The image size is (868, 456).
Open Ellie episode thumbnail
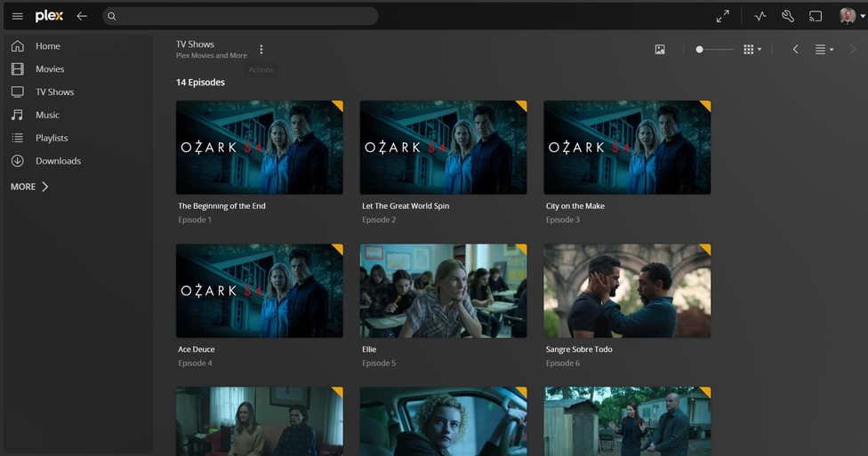[x=444, y=291]
